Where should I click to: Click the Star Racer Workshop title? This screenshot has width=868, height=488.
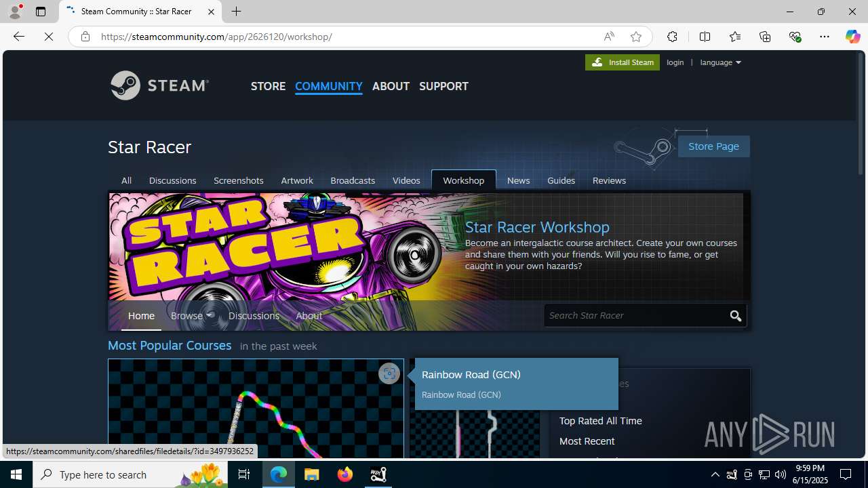pyautogui.click(x=537, y=227)
